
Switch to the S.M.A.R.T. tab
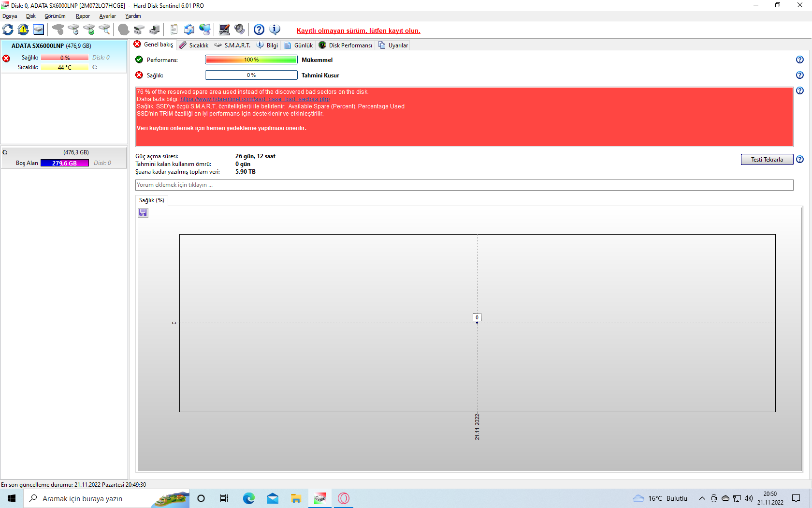tap(232, 45)
